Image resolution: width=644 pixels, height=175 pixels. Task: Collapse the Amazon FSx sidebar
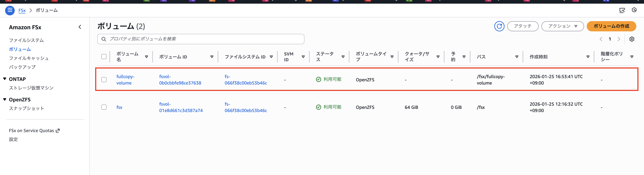click(x=80, y=27)
